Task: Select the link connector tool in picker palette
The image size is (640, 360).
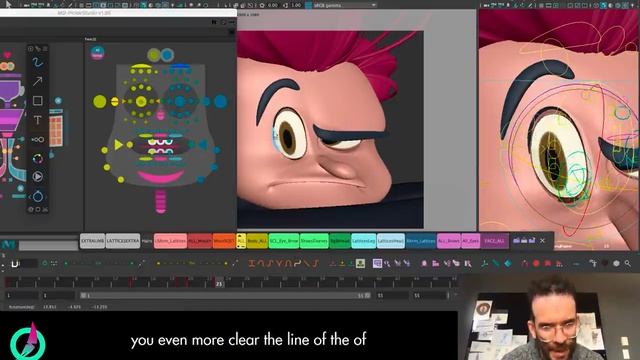Action: point(38,140)
